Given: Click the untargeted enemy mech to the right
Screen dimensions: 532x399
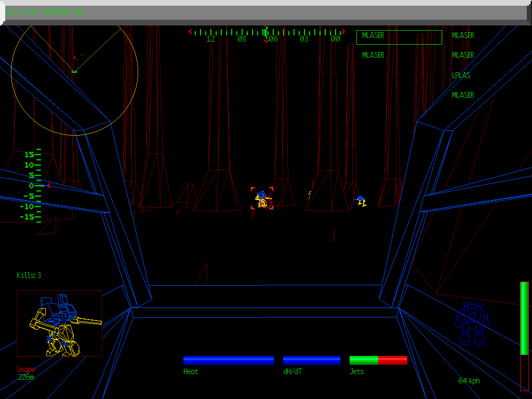Looking at the screenshot, I should [361, 201].
